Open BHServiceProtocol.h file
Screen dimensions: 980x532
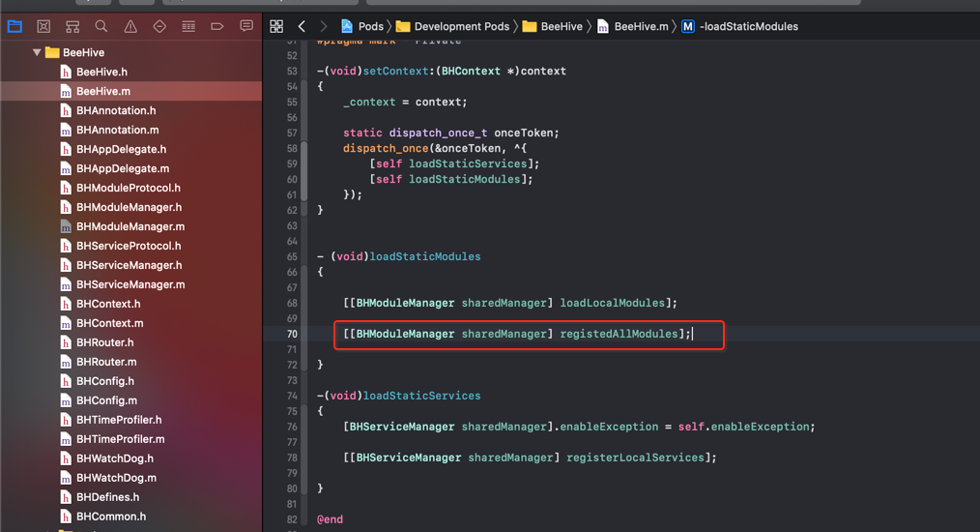point(129,246)
